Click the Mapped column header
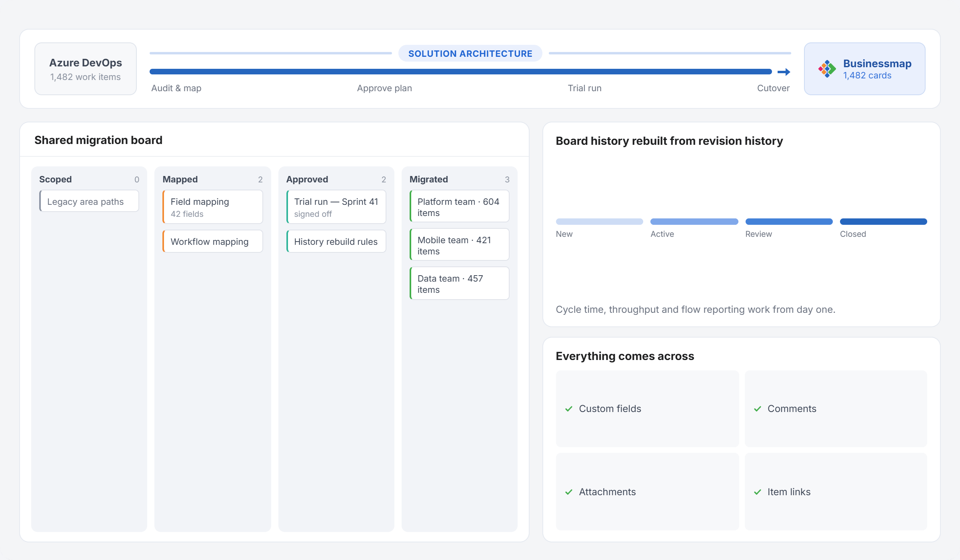Screen dimensions: 960x560 tap(180, 179)
